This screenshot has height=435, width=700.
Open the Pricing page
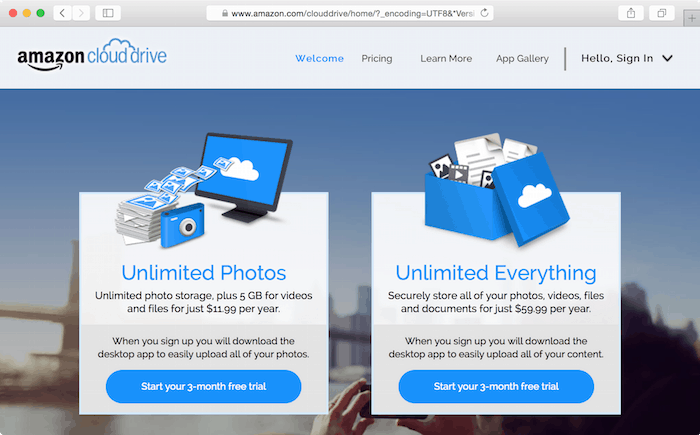(377, 59)
